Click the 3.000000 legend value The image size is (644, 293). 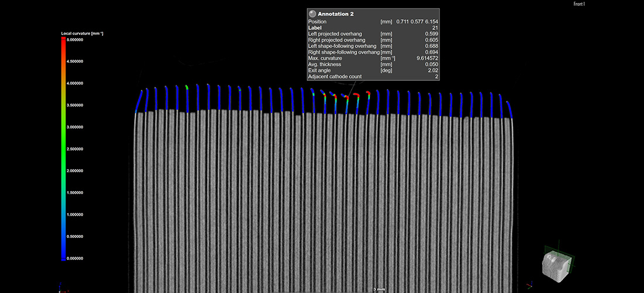click(75, 127)
